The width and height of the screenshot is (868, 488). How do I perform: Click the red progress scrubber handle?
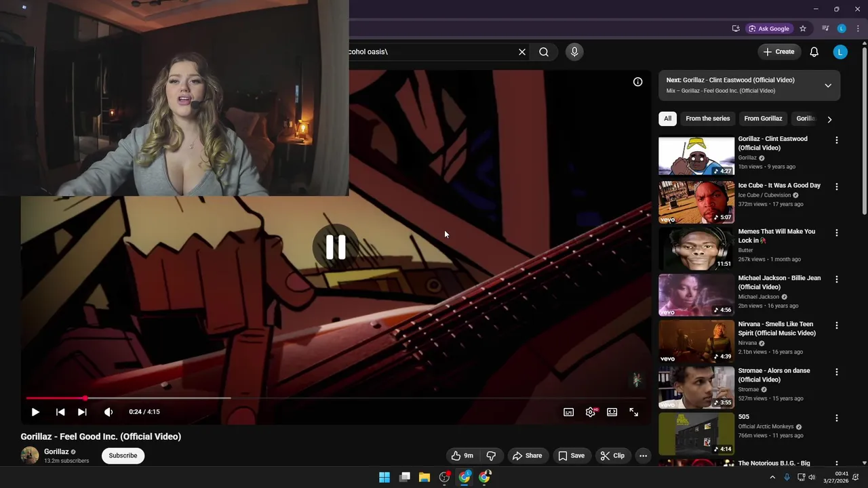[x=85, y=398]
